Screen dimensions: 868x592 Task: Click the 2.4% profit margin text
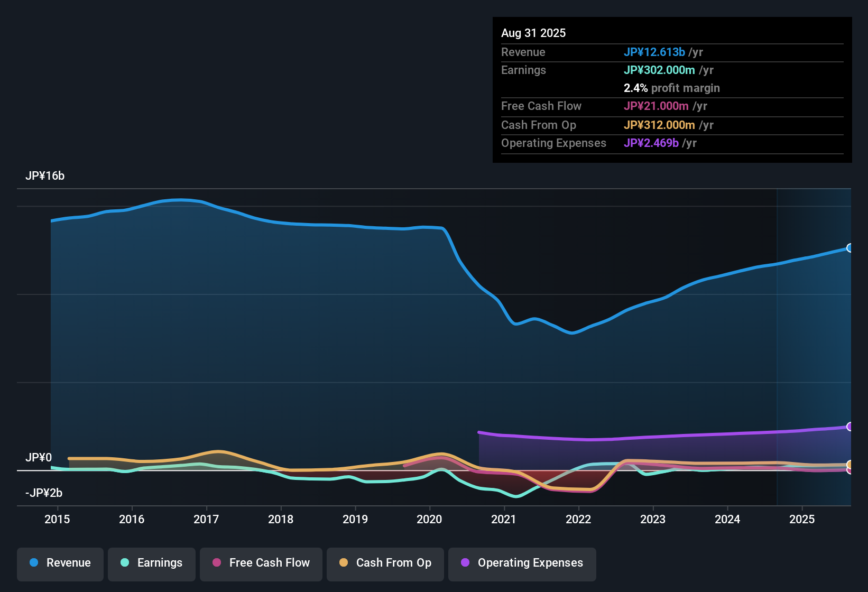point(672,88)
